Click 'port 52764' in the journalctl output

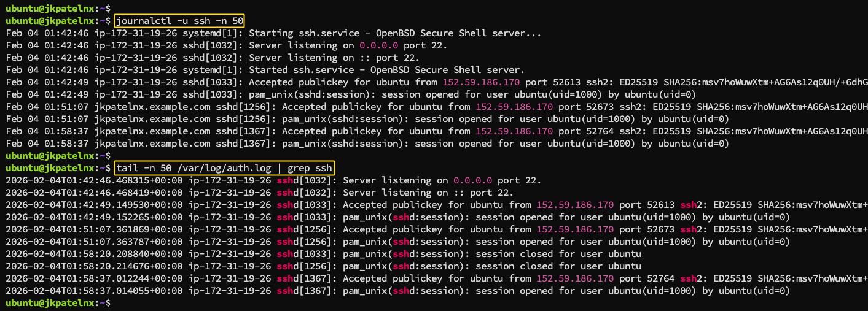tap(586, 131)
